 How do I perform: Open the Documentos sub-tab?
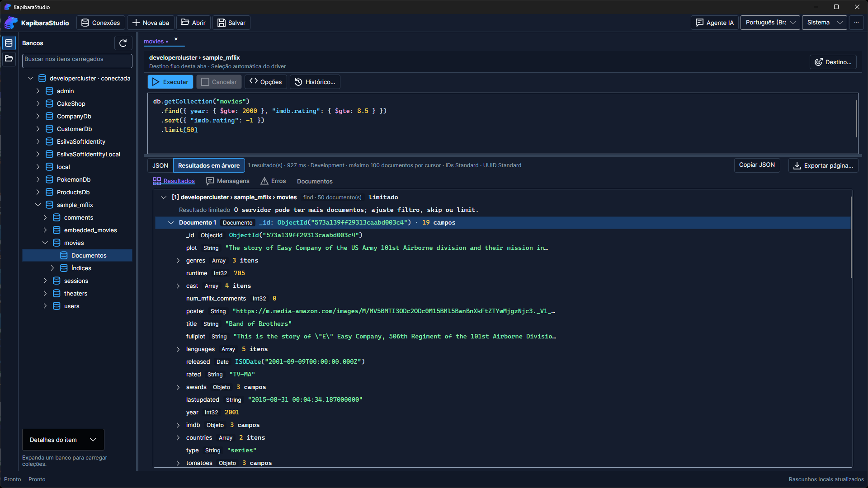[315, 181]
